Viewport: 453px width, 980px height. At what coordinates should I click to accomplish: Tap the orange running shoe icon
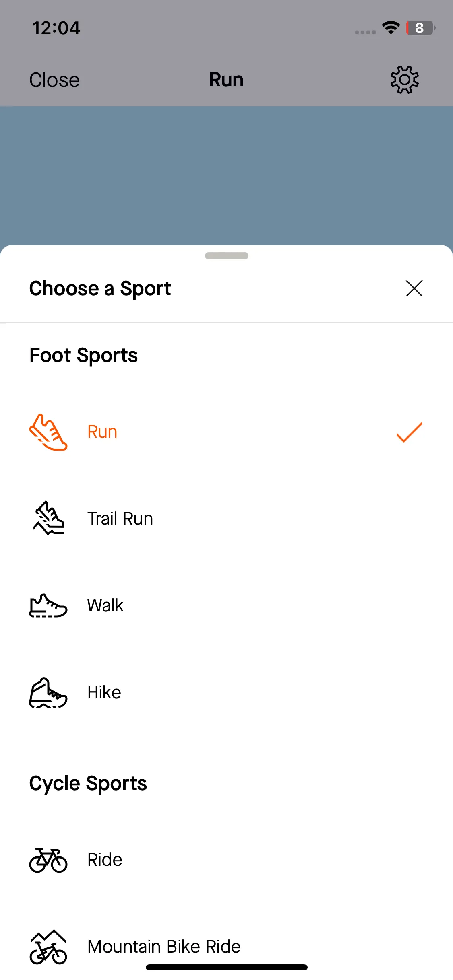click(48, 432)
